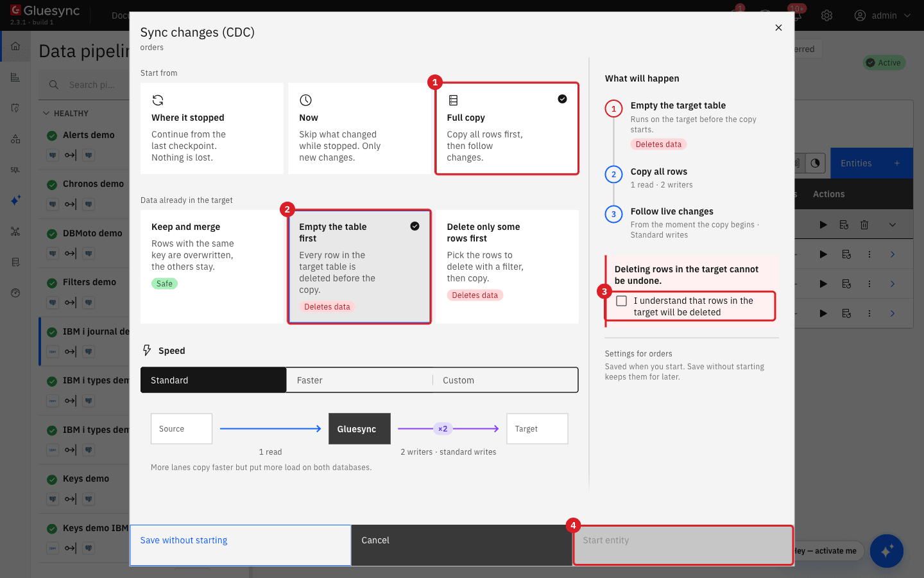Viewport: 924px width, 578px height.
Task: Choose the 'Keep and merge' option
Action: point(212,267)
